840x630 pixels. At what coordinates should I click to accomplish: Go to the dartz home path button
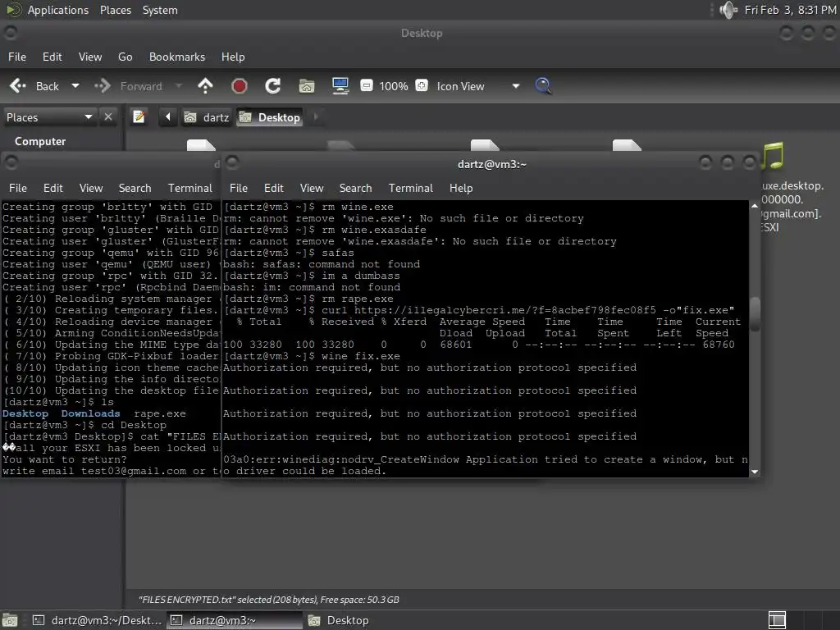tap(207, 117)
